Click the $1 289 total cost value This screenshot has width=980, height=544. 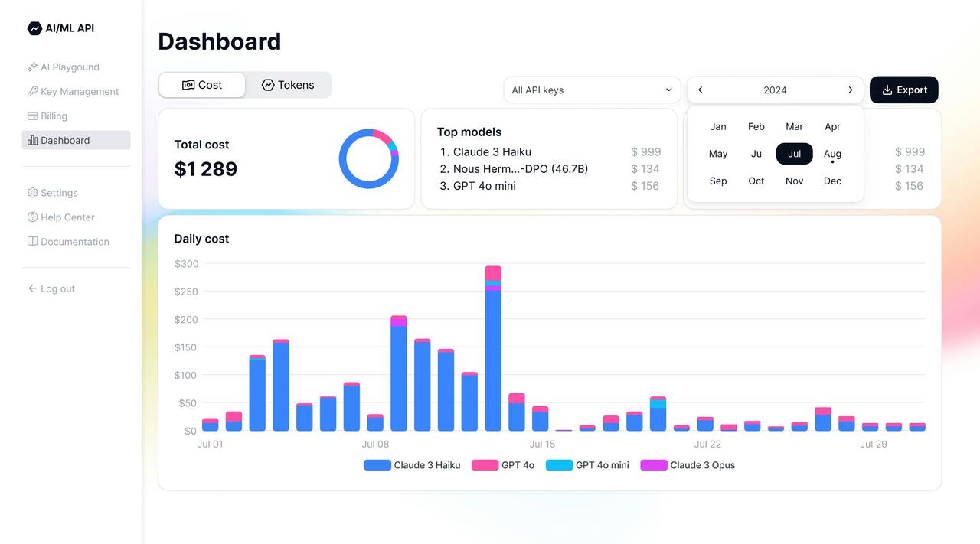coord(206,168)
